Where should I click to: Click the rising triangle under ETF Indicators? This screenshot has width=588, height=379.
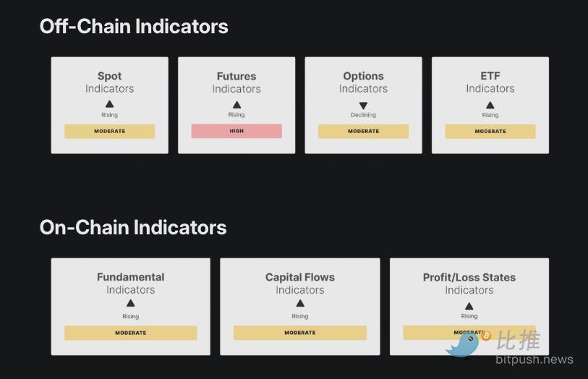(x=490, y=105)
